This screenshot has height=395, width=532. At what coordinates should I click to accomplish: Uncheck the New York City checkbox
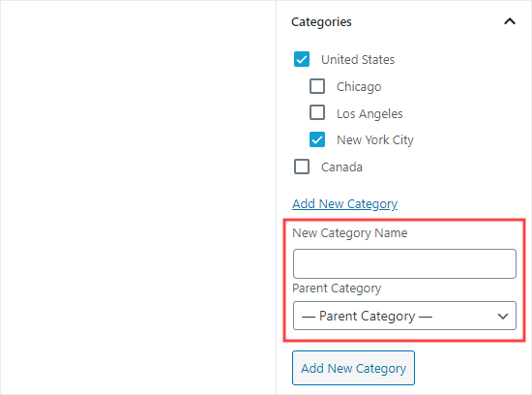(x=317, y=139)
